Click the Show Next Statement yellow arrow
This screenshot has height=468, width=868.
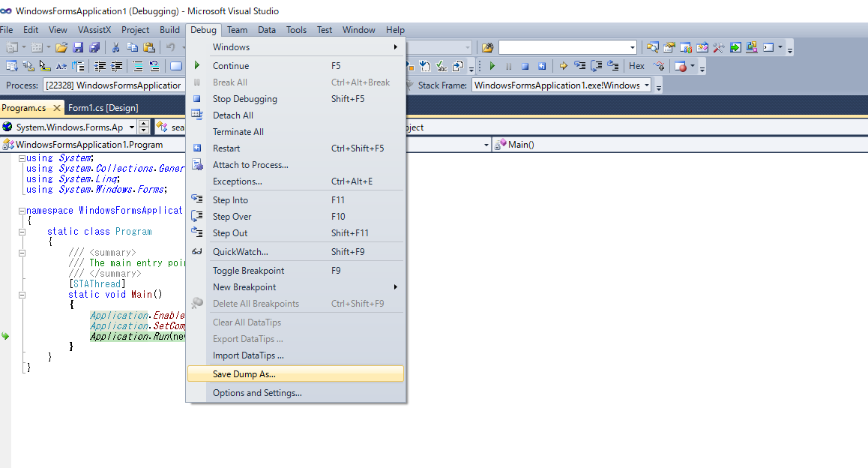pyautogui.click(x=563, y=67)
